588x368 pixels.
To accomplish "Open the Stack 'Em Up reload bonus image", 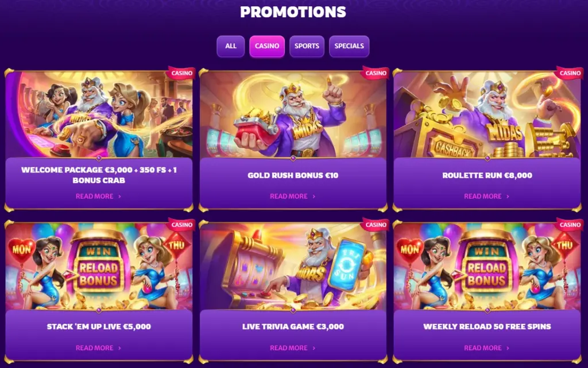I will click(x=99, y=266).
